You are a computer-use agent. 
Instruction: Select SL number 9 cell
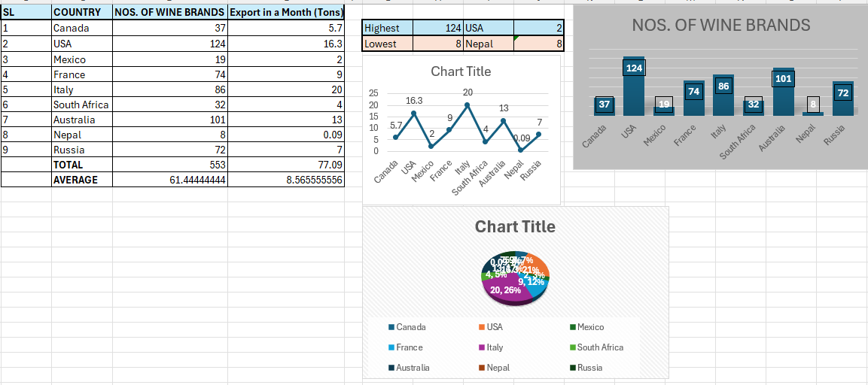click(x=26, y=150)
